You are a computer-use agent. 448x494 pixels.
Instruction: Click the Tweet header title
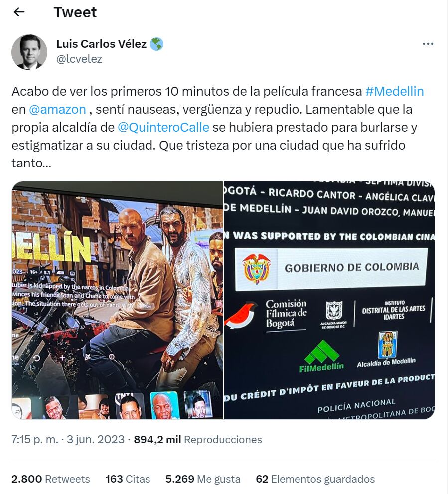(x=75, y=12)
